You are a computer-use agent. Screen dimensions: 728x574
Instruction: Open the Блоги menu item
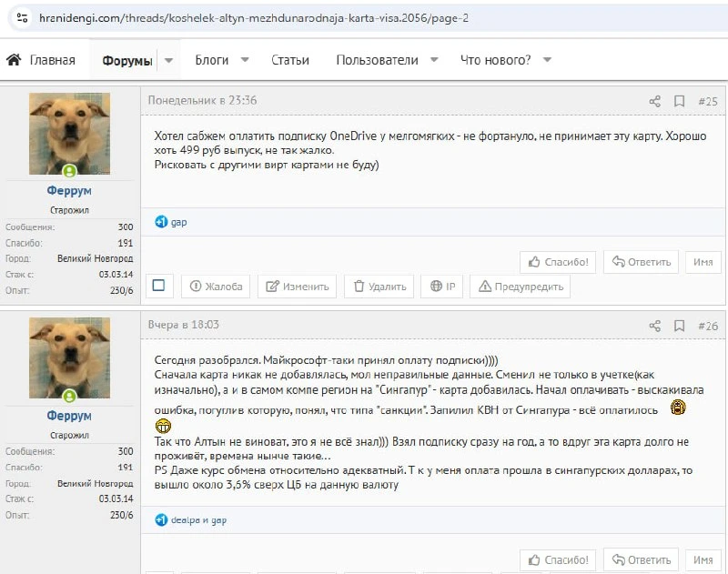tap(212, 60)
